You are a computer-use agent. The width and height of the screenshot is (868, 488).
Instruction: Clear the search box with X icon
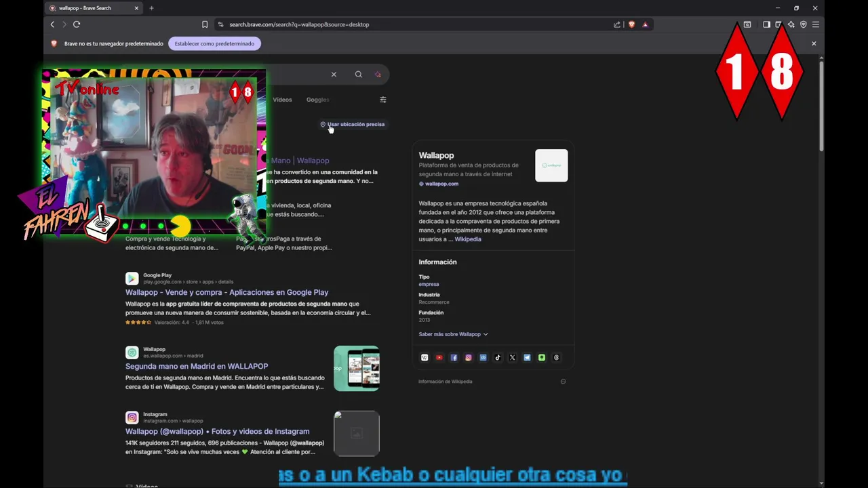point(334,75)
